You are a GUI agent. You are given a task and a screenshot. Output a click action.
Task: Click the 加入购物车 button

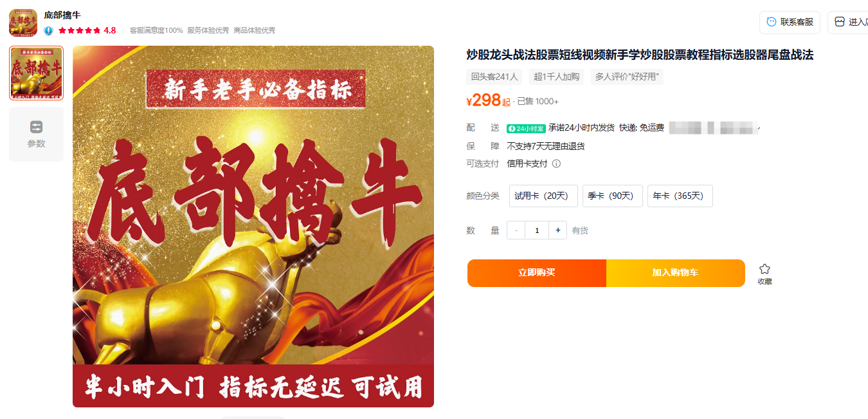676,273
